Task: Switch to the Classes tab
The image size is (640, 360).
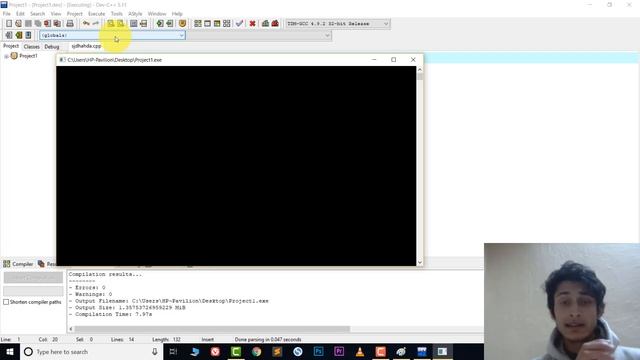Action: tap(31, 47)
